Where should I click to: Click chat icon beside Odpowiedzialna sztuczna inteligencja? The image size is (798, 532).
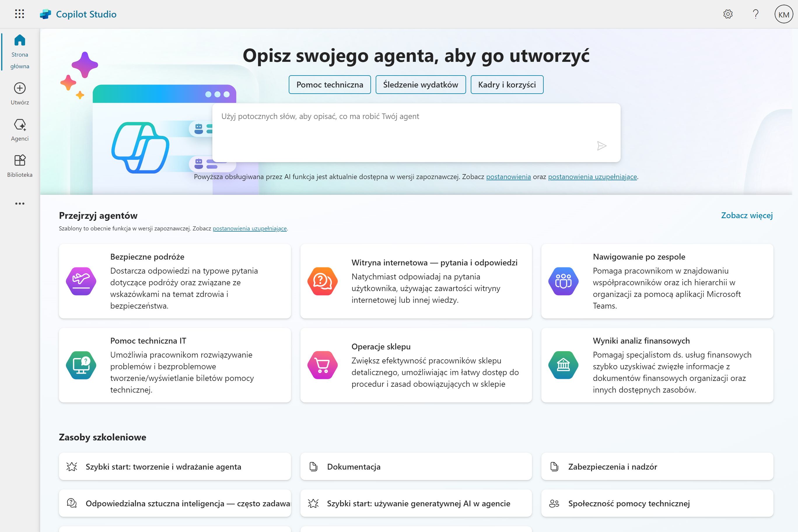pyautogui.click(x=71, y=503)
